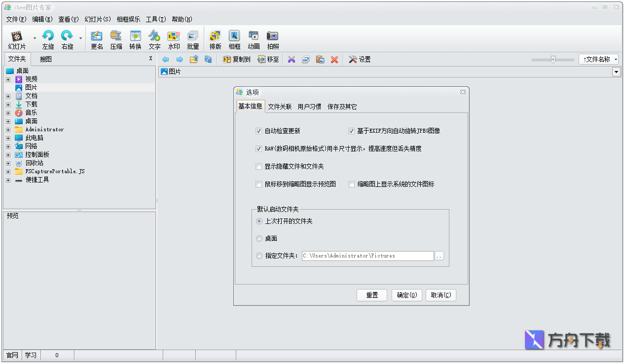Refresh the current folder view

point(208,59)
